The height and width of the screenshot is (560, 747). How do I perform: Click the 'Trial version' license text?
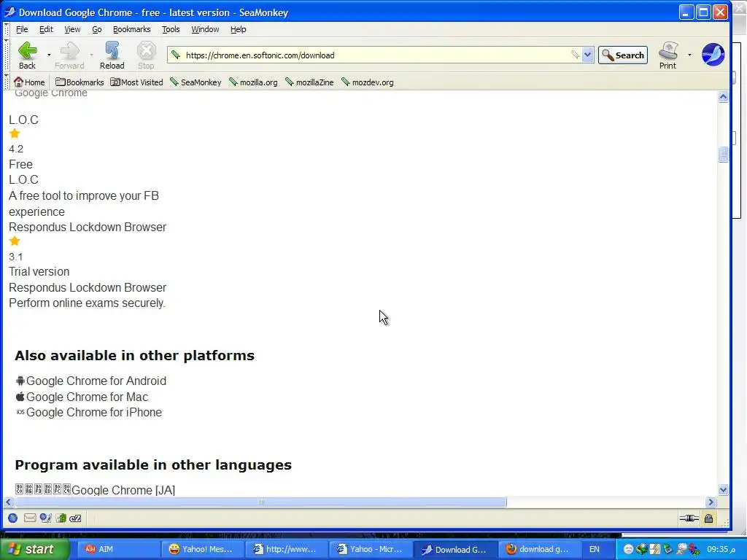pos(39,271)
